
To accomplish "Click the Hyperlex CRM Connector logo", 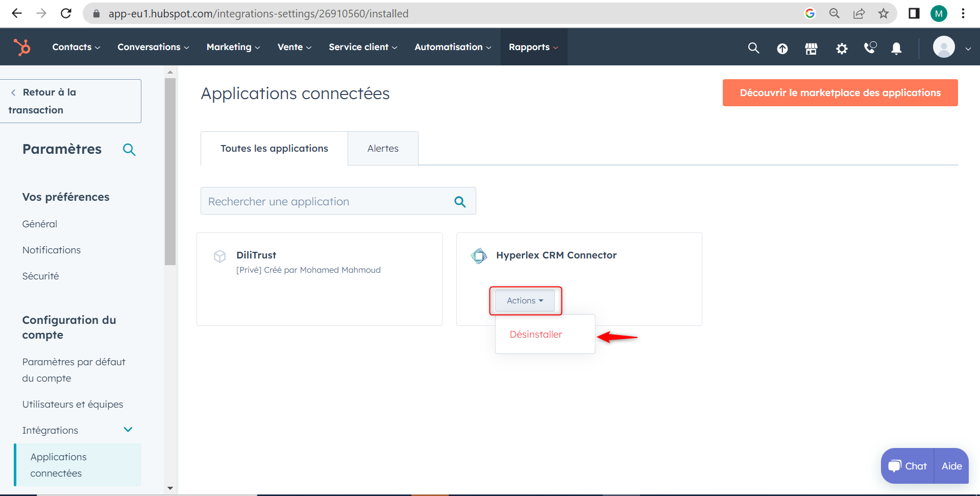I will [479, 256].
